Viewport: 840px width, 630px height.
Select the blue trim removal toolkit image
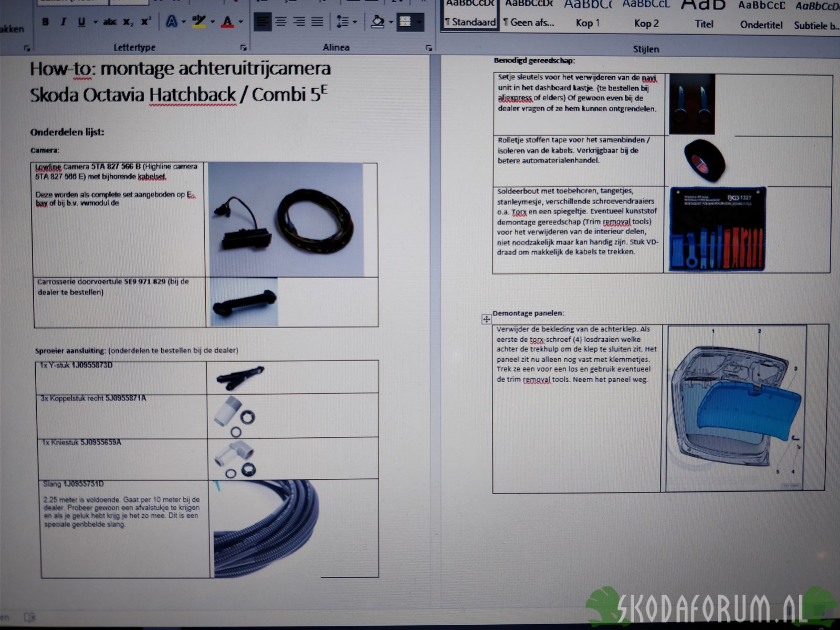(x=717, y=229)
